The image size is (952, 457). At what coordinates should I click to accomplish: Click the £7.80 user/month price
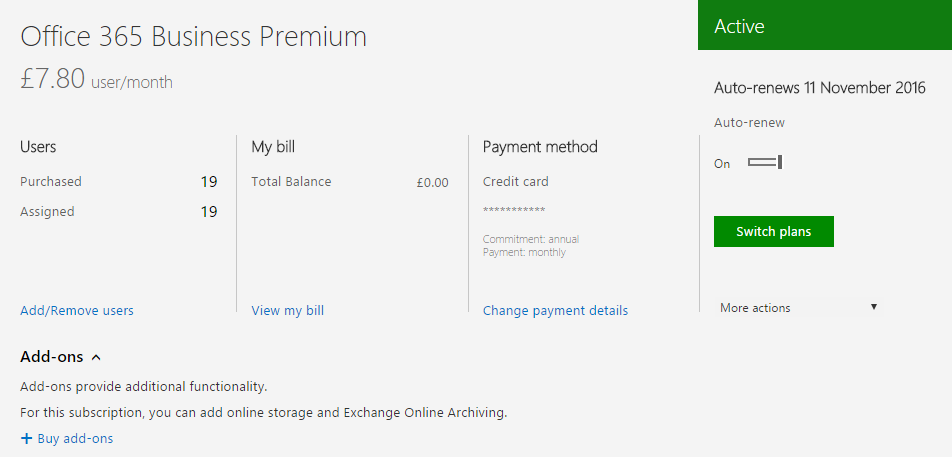click(97, 80)
